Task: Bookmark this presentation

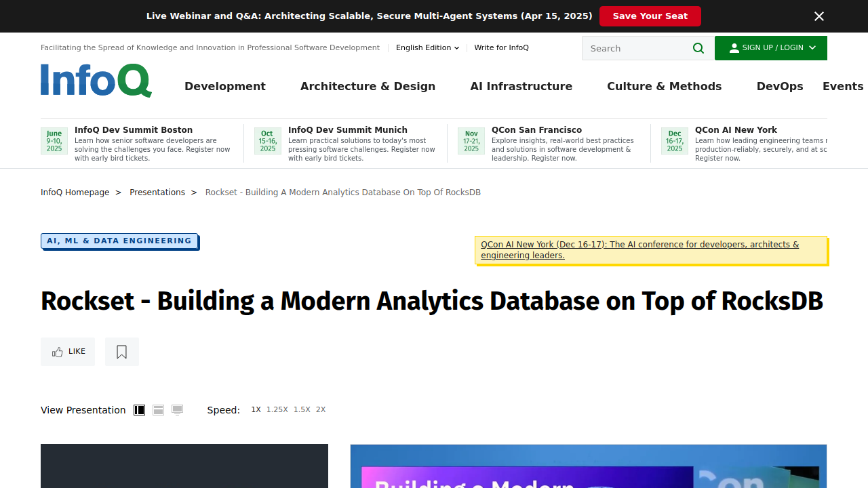Action: coord(122,352)
